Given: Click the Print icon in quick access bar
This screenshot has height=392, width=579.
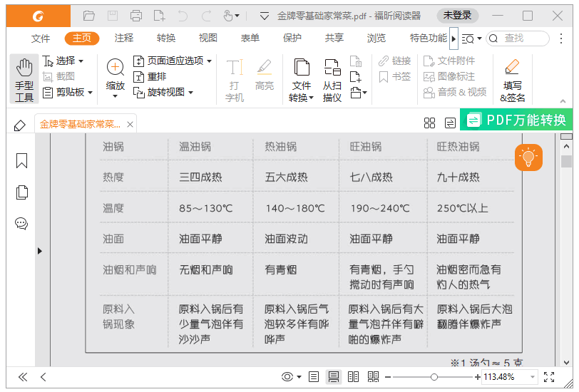Looking at the screenshot, I should (136, 16).
